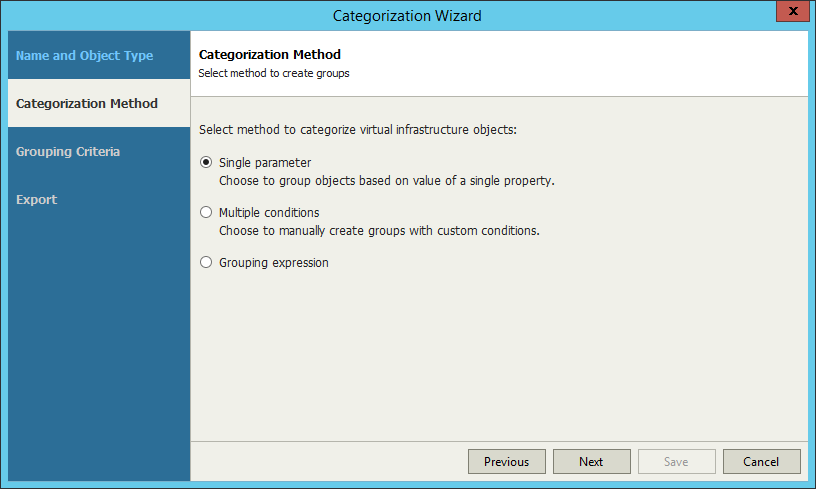Close the Categorization Wizard window
This screenshot has height=489, width=816.
click(793, 11)
